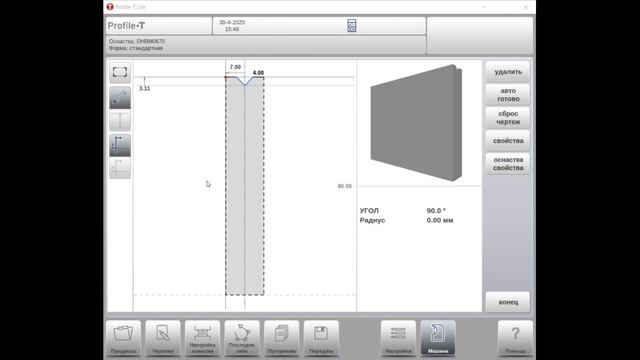Click the V-groove in the die profile
The height and width of the screenshot is (360, 640).
(244, 81)
